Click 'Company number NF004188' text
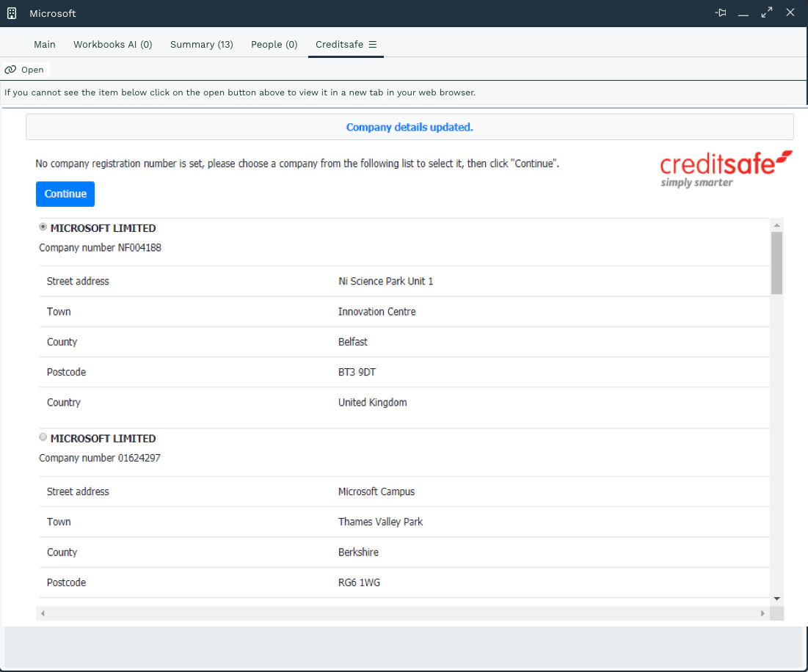808x672 pixels. [x=100, y=248]
